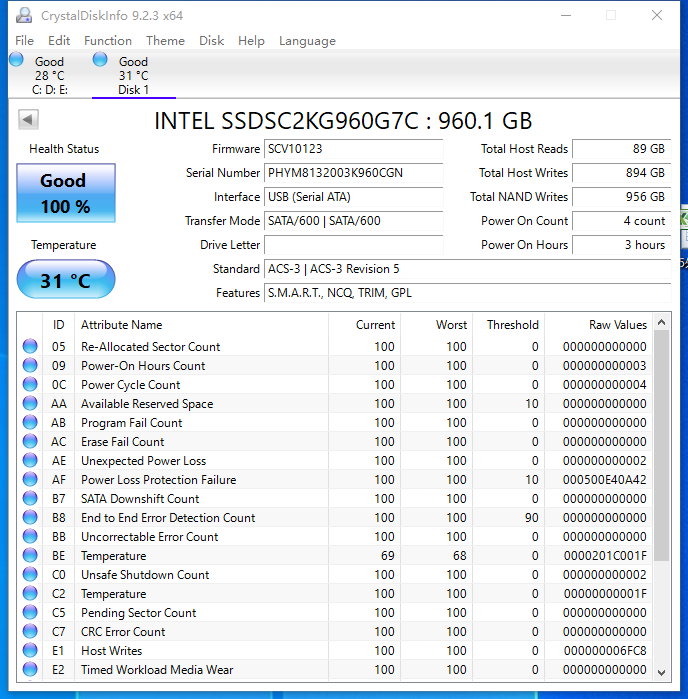Screen dimensions: 688x699
Task: Open the File menu
Action: point(25,41)
